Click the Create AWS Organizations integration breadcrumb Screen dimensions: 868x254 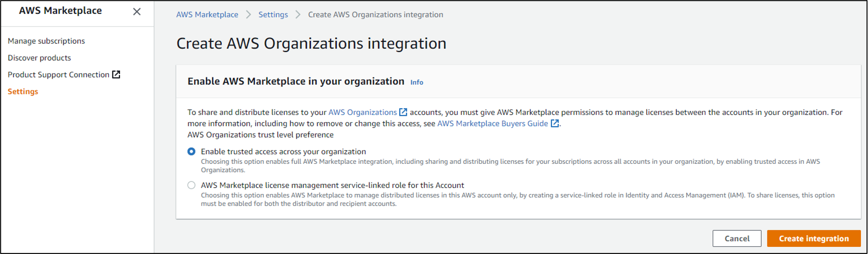pos(375,15)
